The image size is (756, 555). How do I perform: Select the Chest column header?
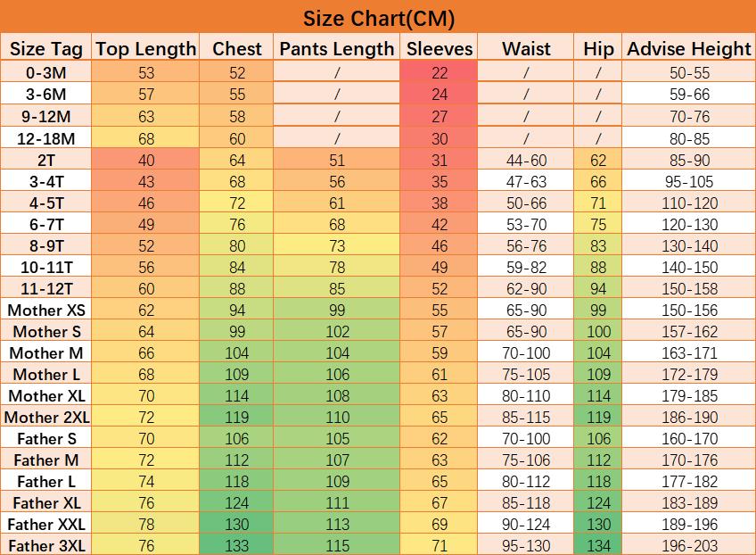pyautogui.click(x=237, y=49)
